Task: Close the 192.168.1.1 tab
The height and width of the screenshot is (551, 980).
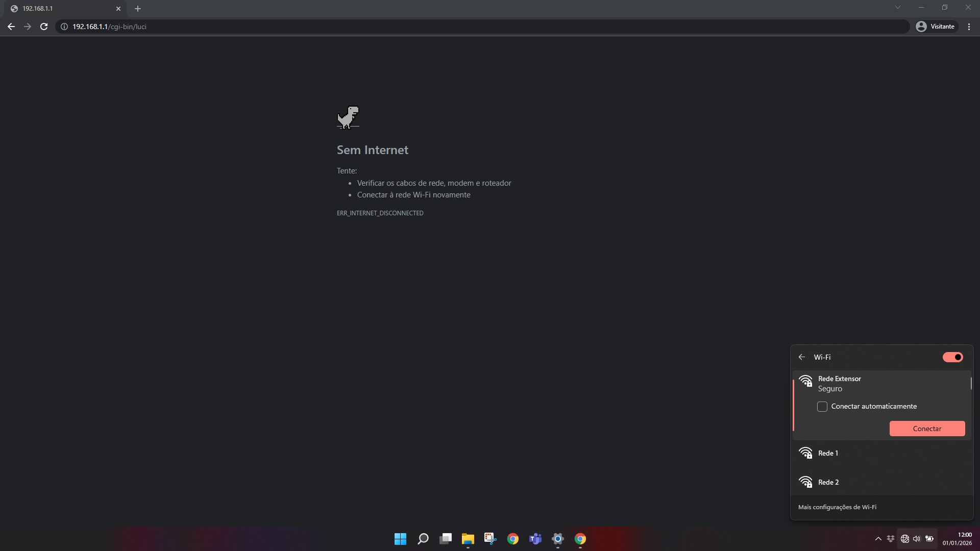Action: pyautogui.click(x=118, y=9)
